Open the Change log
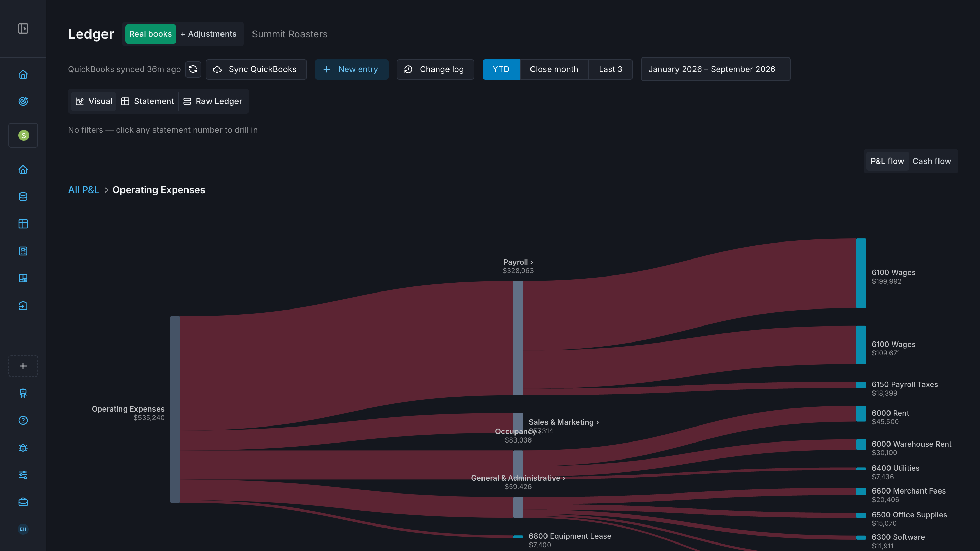This screenshot has height=551, width=980. 435,69
